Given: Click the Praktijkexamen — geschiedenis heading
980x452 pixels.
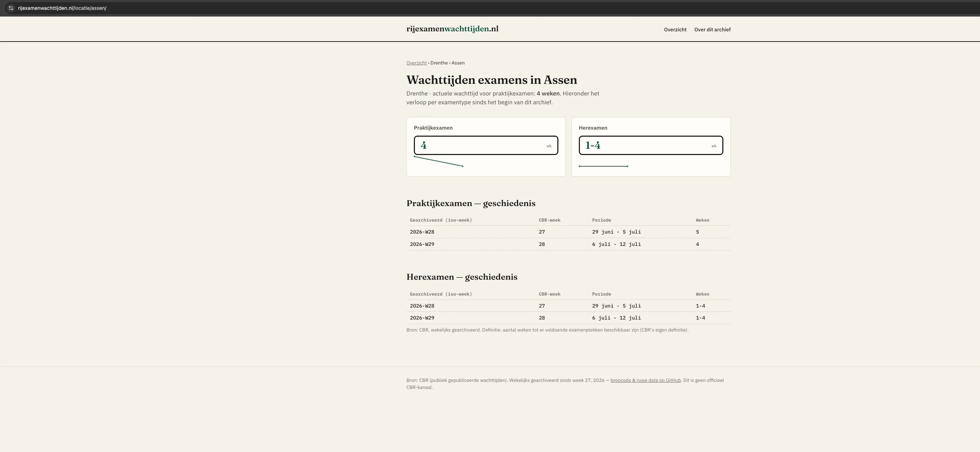Looking at the screenshot, I should coord(471,203).
